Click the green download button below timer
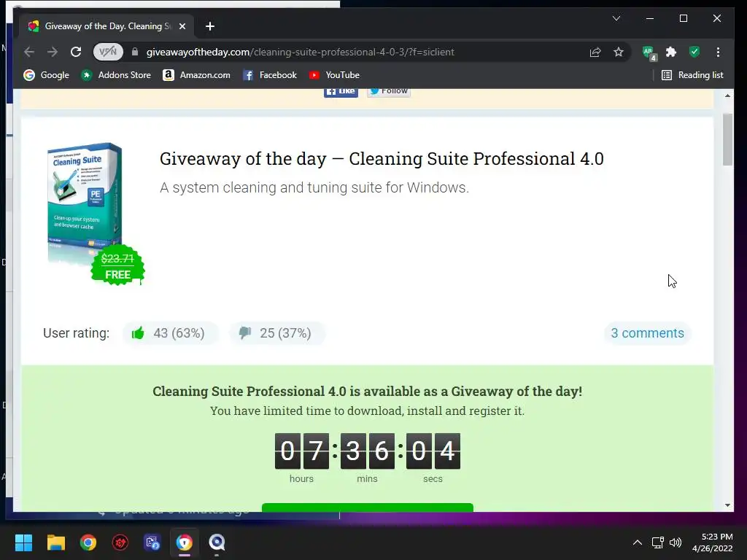Viewport: 747px width, 560px height. 368,507
